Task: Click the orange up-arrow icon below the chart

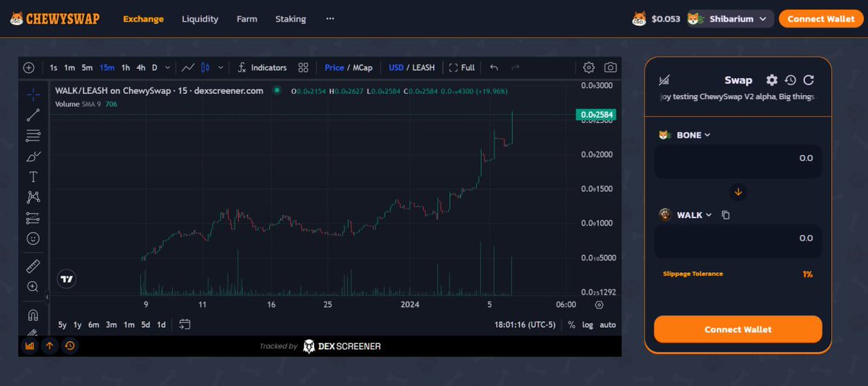Action: pyautogui.click(x=49, y=345)
